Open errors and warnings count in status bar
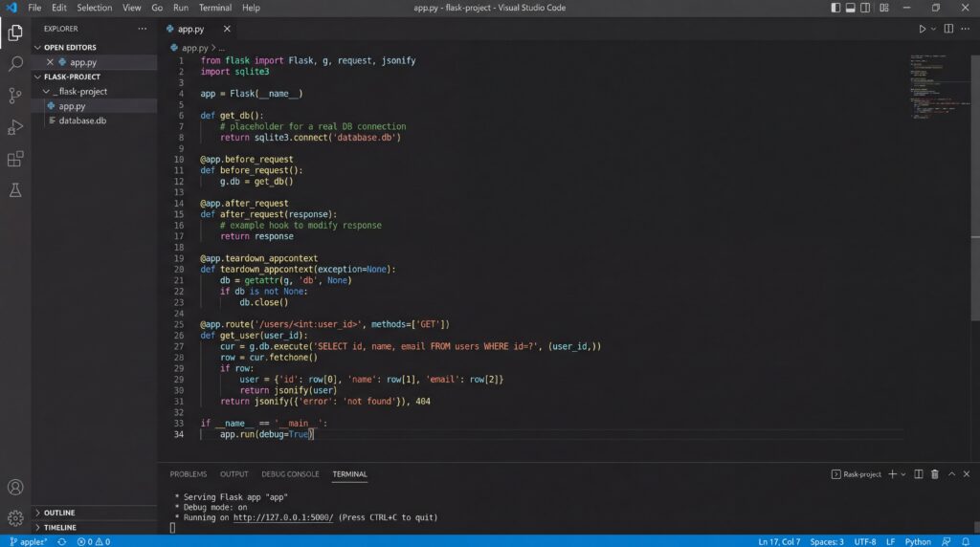Viewport: 980px width, 547px height. [94, 541]
